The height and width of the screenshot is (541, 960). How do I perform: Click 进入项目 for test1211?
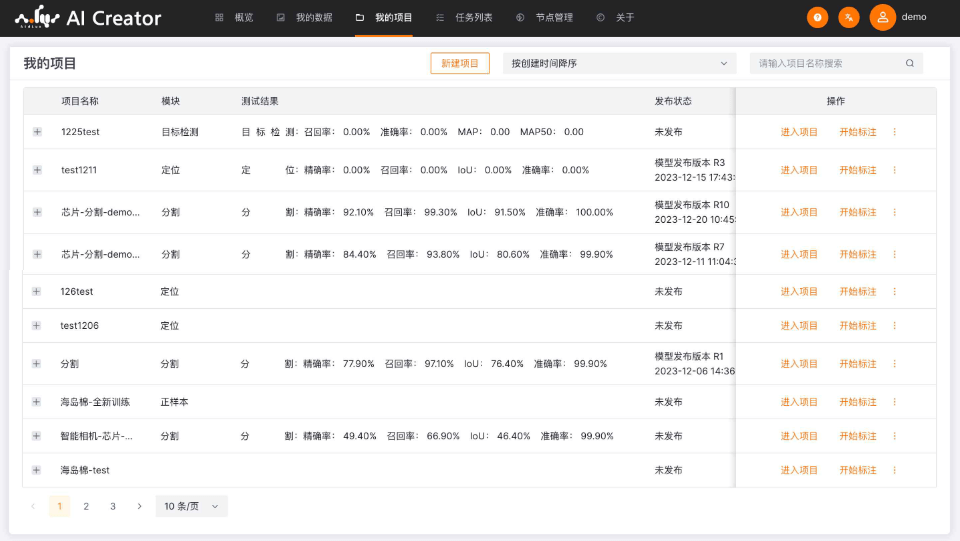pos(799,170)
